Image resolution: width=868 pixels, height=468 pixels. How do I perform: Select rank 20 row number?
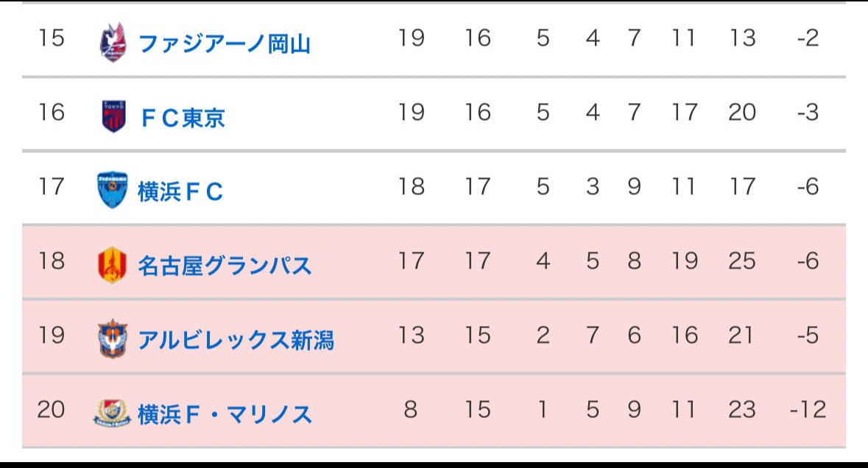51,410
